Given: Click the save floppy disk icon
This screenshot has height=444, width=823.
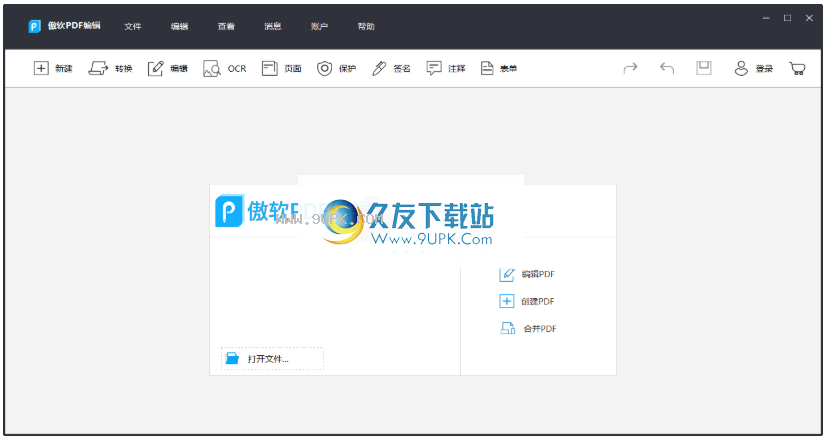Looking at the screenshot, I should [x=704, y=68].
